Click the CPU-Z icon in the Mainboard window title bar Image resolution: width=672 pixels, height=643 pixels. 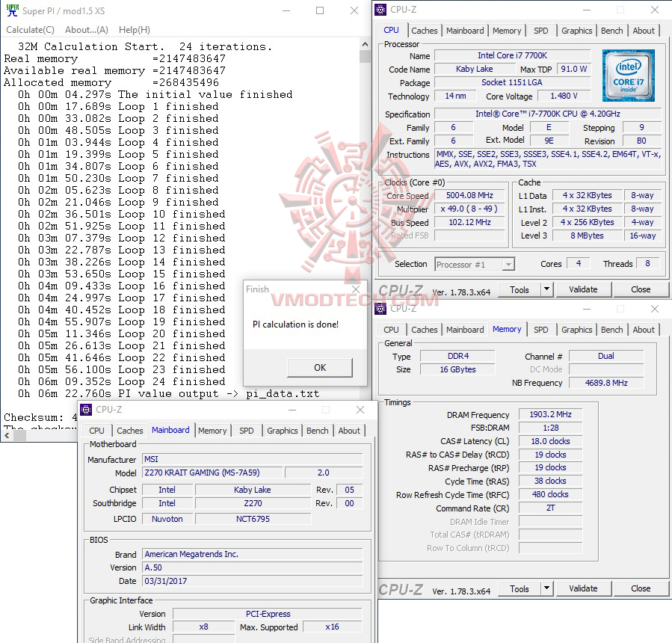[84, 410]
